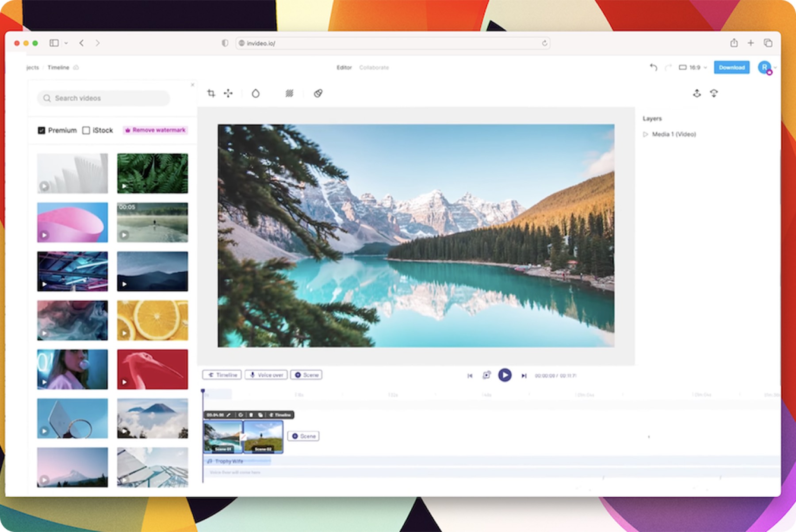This screenshot has height=532, width=796.
Task: Switch to the Collaborate tab
Action: tap(374, 67)
